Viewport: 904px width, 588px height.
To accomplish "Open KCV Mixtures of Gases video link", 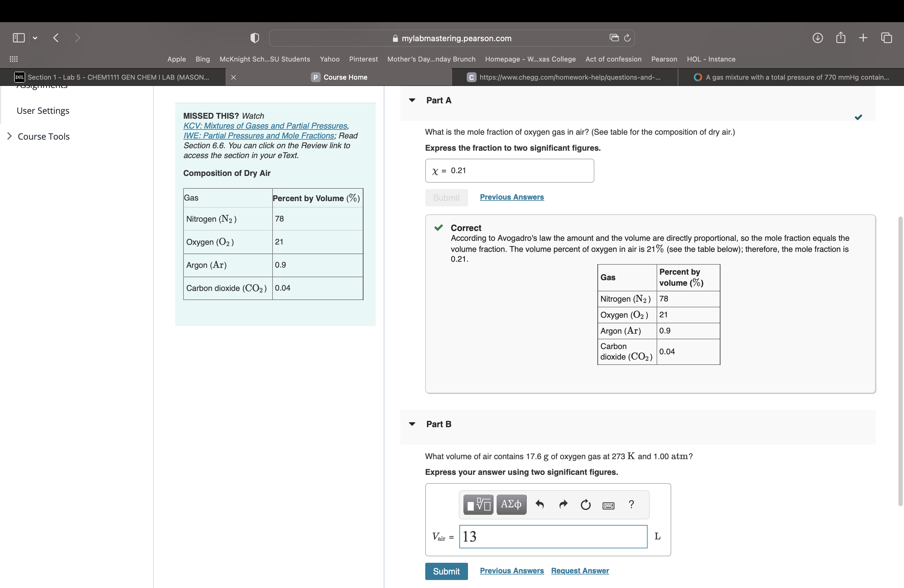I will point(265,126).
